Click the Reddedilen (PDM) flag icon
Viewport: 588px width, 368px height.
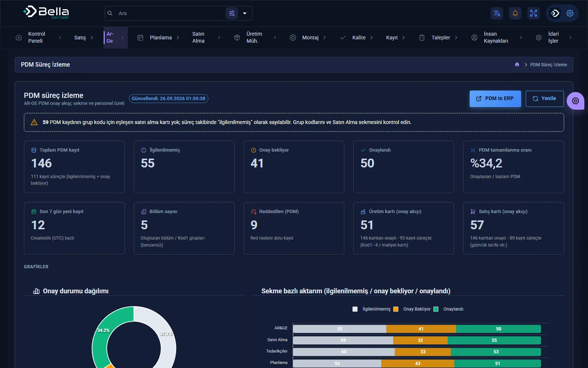click(254, 212)
